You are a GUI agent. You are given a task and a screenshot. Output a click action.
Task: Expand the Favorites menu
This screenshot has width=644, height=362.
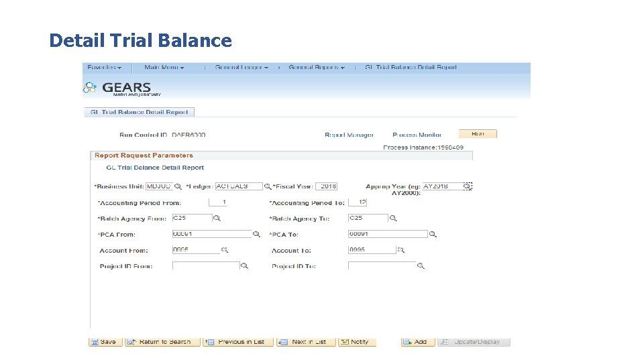(x=105, y=67)
